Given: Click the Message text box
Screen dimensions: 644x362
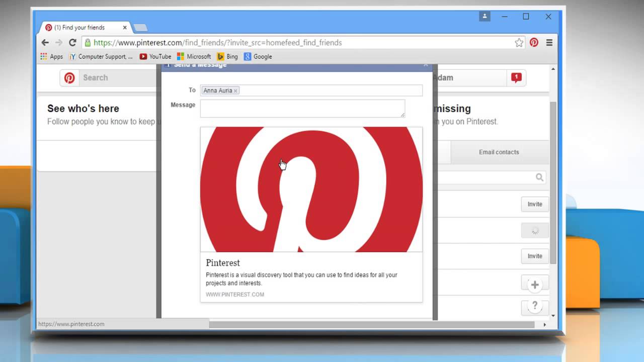Looking at the screenshot, I should 302,108.
